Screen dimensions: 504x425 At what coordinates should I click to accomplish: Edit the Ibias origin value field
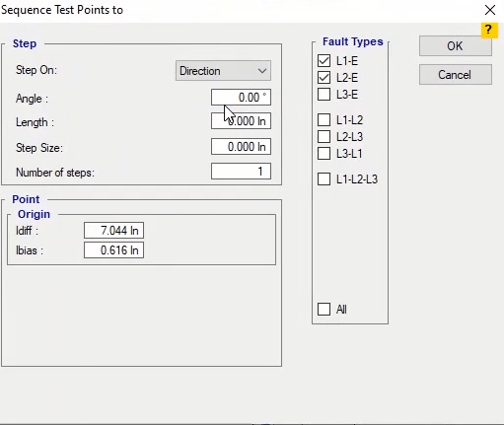point(113,250)
